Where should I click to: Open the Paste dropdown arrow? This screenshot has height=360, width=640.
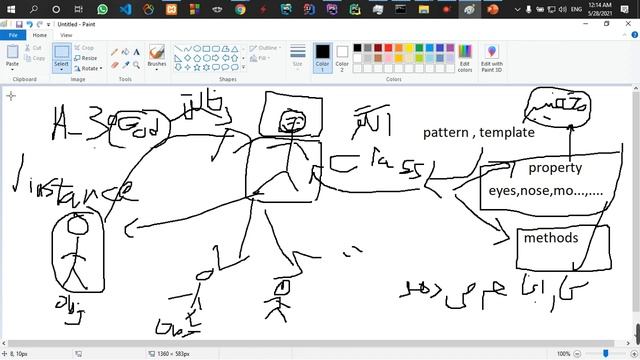coord(12,69)
